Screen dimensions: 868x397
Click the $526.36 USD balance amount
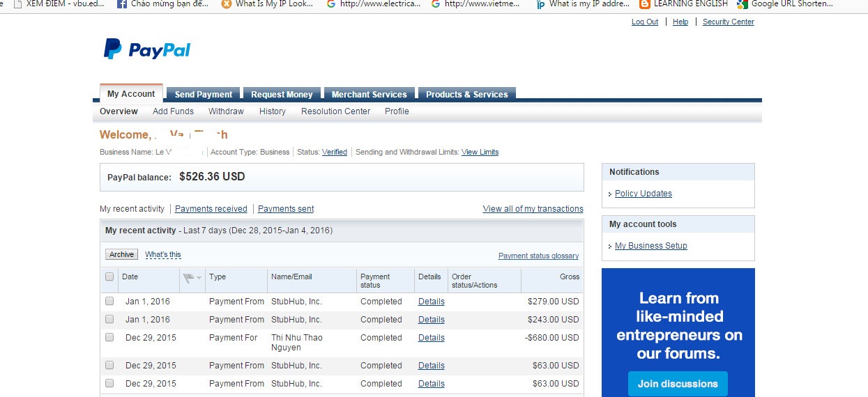tap(212, 177)
